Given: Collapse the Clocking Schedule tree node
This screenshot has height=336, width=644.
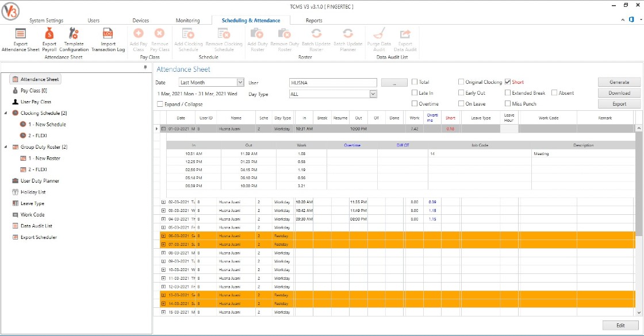Looking at the screenshot, I should pos(6,113).
